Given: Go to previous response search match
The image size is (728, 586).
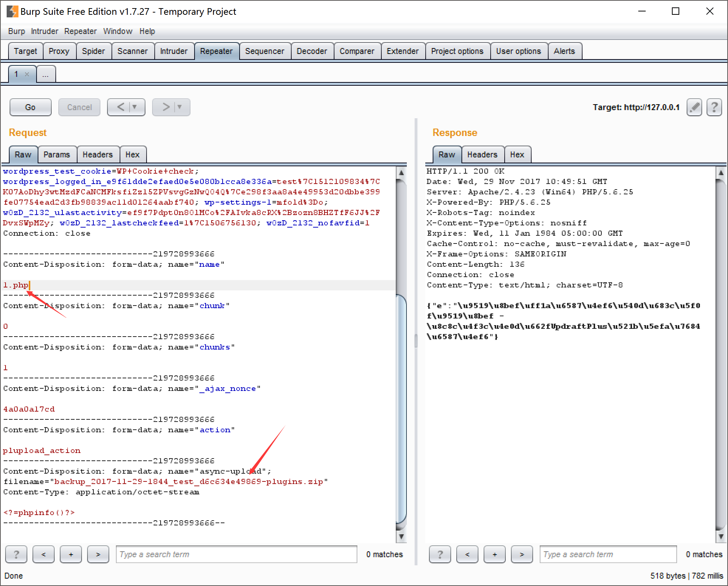Looking at the screenshot, I should [467, 554].
